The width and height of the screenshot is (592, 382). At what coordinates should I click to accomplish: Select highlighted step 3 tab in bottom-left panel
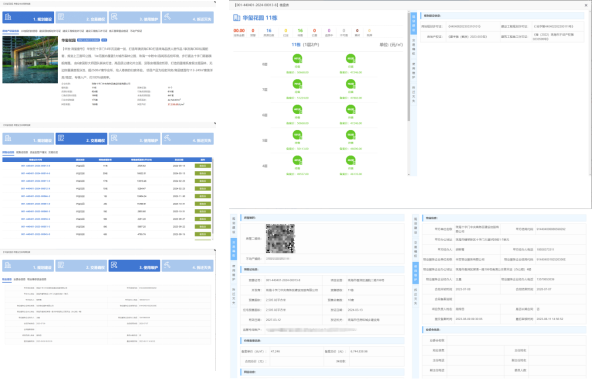pyautogui.click(x=134, y=265)
